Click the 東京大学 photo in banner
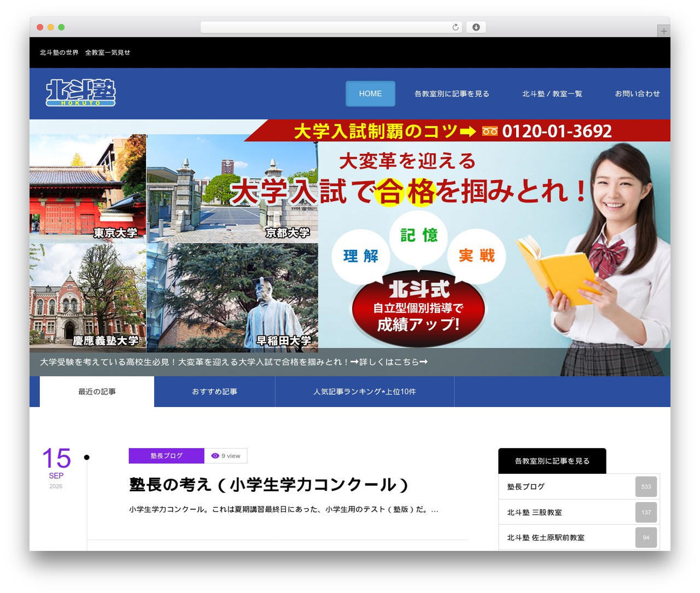 click(x=88, y=189)
